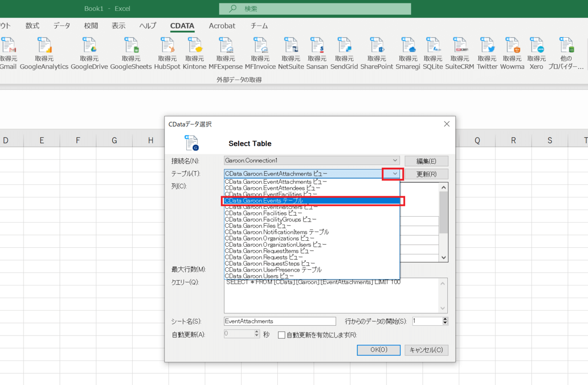This screenshot has height=385, width=588.
Task: Switch to the CDATA ribbon tab
Action: pos(182,26)
